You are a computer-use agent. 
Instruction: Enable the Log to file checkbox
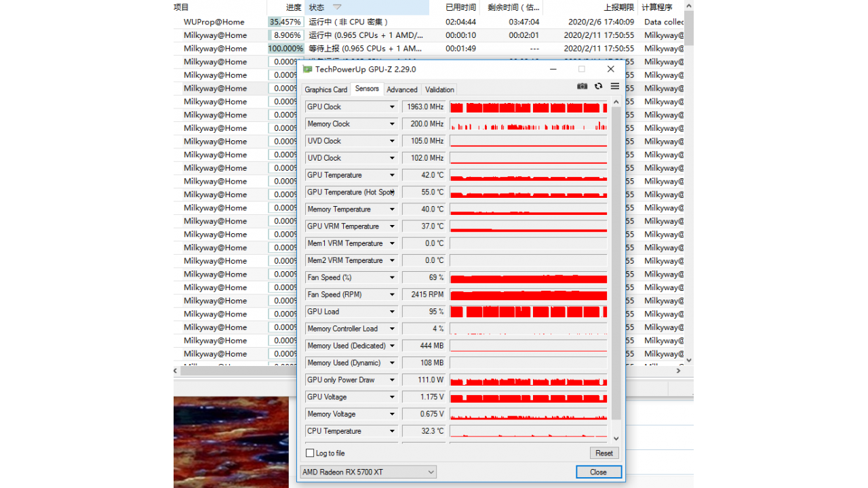tap(310, 453)
